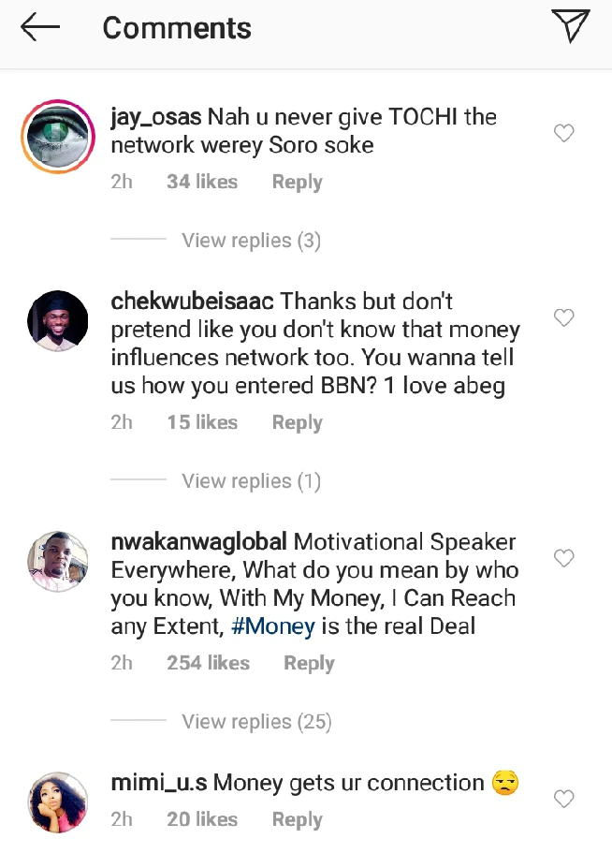Screen dimensions: 612x868
Task: Reply to chekwubeisaac's comment
Action: [297, 423]
